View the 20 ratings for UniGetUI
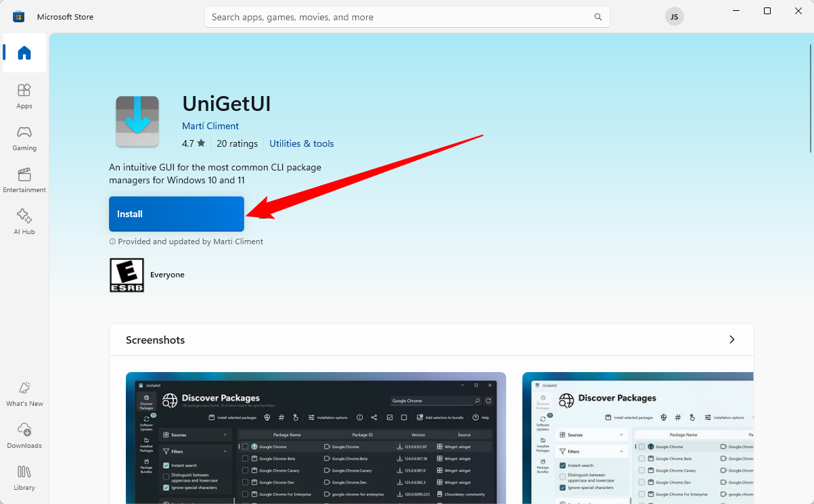Viewport: 814px width, 504px height. 237,143
